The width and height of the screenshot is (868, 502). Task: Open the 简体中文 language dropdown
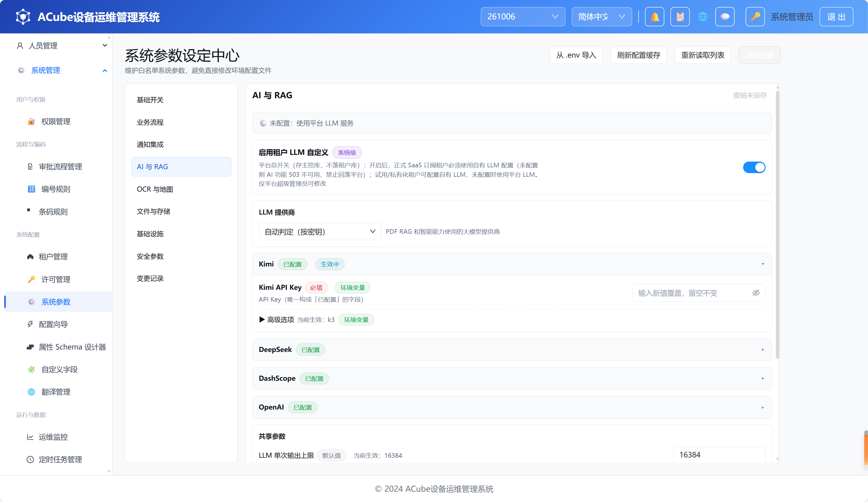pyautogui.click(x=601, y=17)
